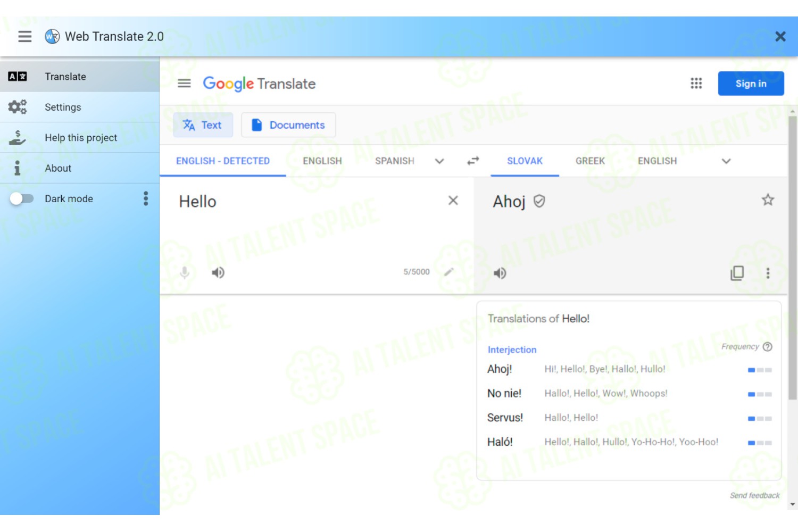Click the Yo-Ho-Ho!, Yoo-Hoo! back-translations text
This screenshot has height=532, width=798.
pos(675,442)
